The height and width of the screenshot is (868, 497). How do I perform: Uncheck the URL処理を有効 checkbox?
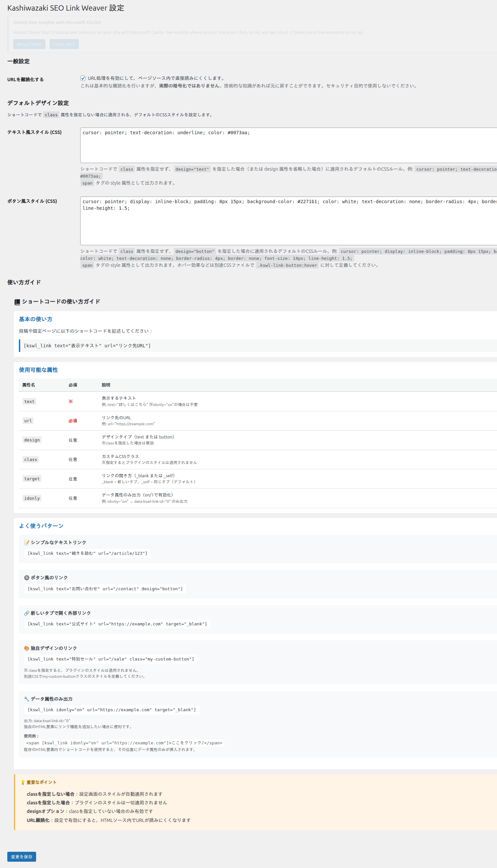pyautogui.click(x=83, y=78)
